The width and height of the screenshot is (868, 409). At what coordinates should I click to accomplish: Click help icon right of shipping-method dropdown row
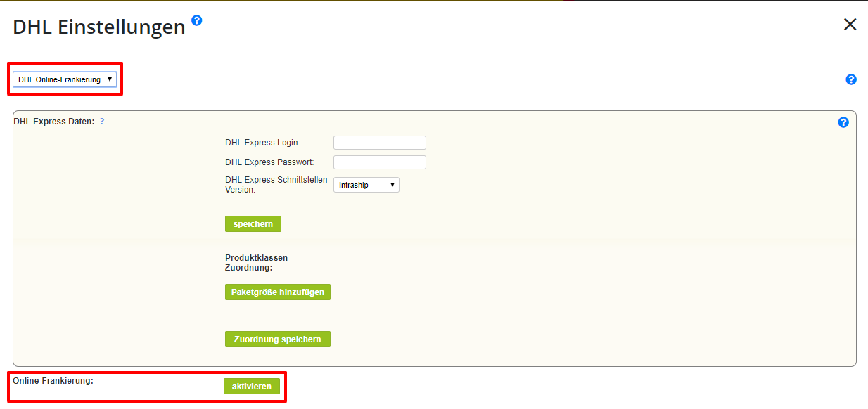pos(851,79)
